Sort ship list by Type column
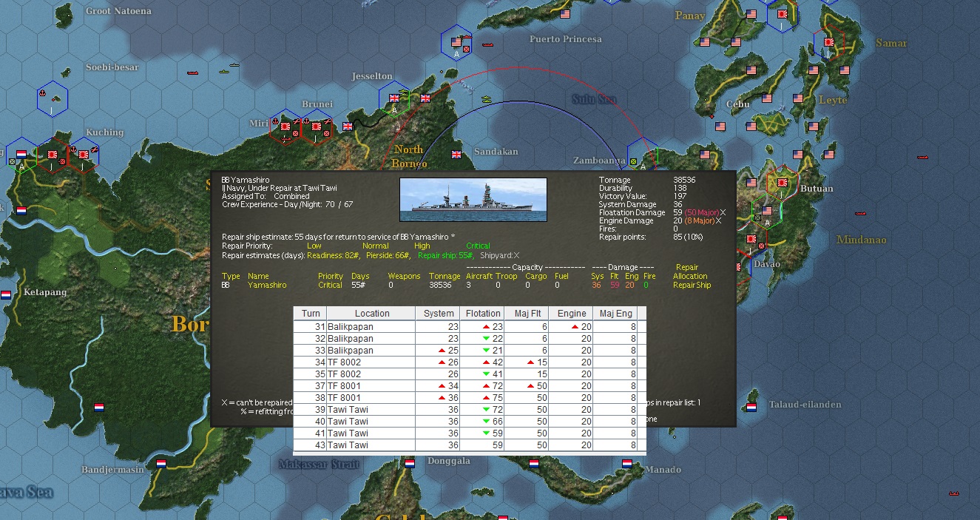The height and width of the screenshot is (520, 980). (231, 276)
